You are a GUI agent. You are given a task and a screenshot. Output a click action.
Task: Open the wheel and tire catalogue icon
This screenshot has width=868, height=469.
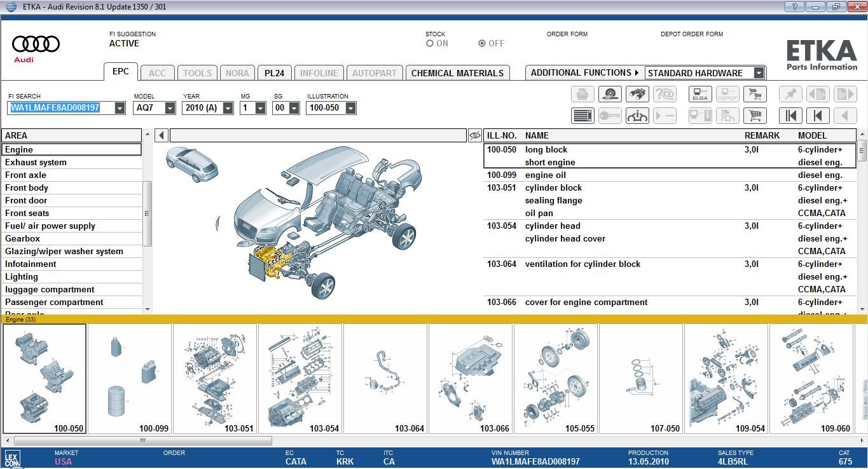pyautogui.click(x=610, y=94)
